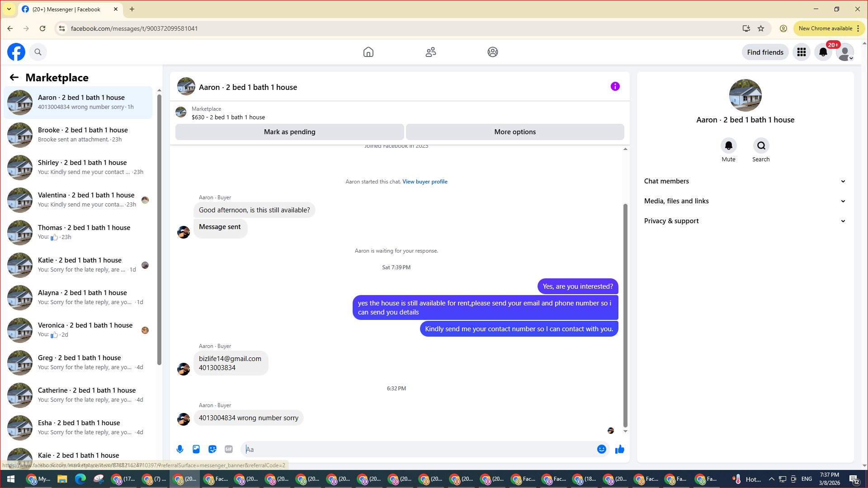Click the chat message scrollbar
Viewport: 868px width, 488px height.
(x=625, y=316)
